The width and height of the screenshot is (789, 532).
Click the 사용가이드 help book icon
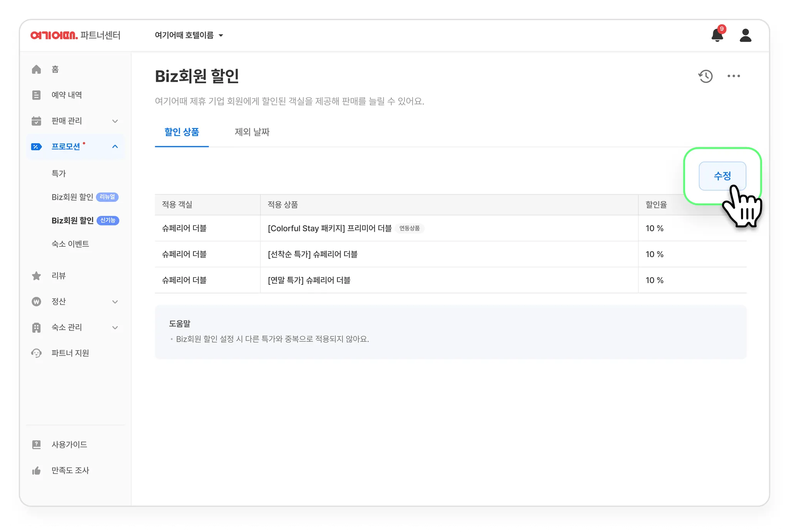click(x=36, y=445)
